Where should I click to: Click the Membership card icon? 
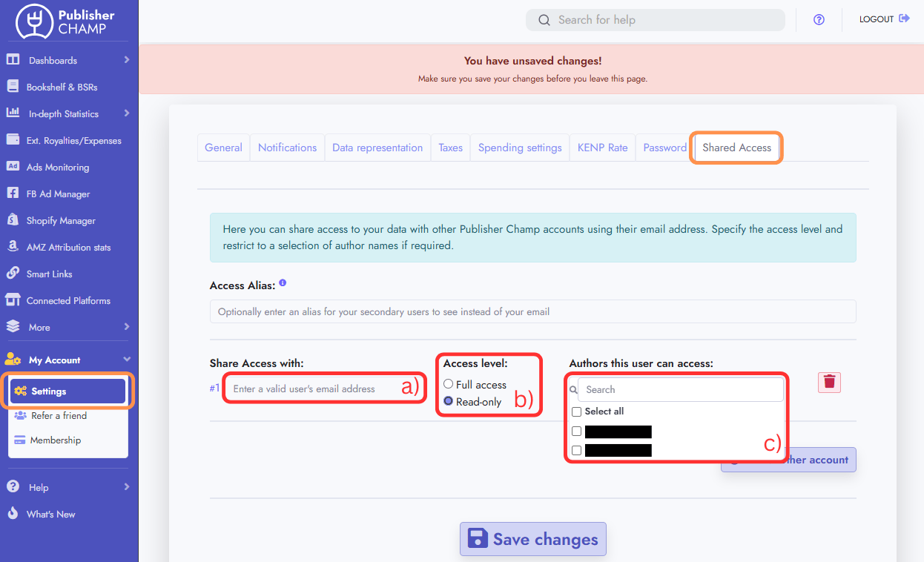21,440
